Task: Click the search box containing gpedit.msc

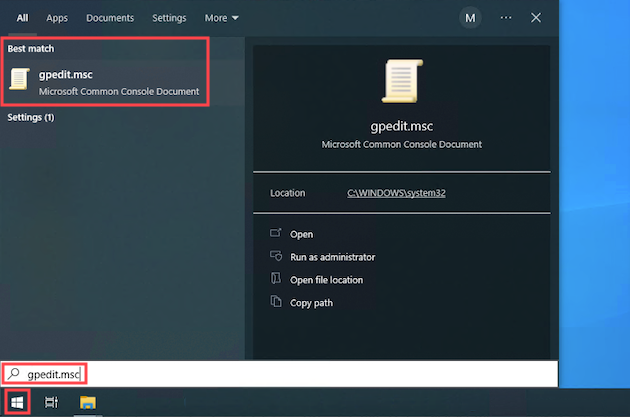Action: (x=300, y=373)
